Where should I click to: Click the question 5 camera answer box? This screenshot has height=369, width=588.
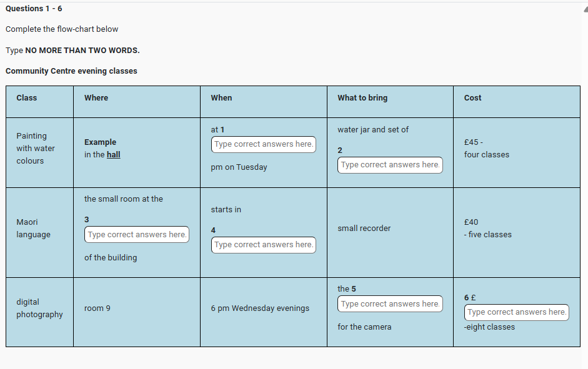(x=390, y=304)
